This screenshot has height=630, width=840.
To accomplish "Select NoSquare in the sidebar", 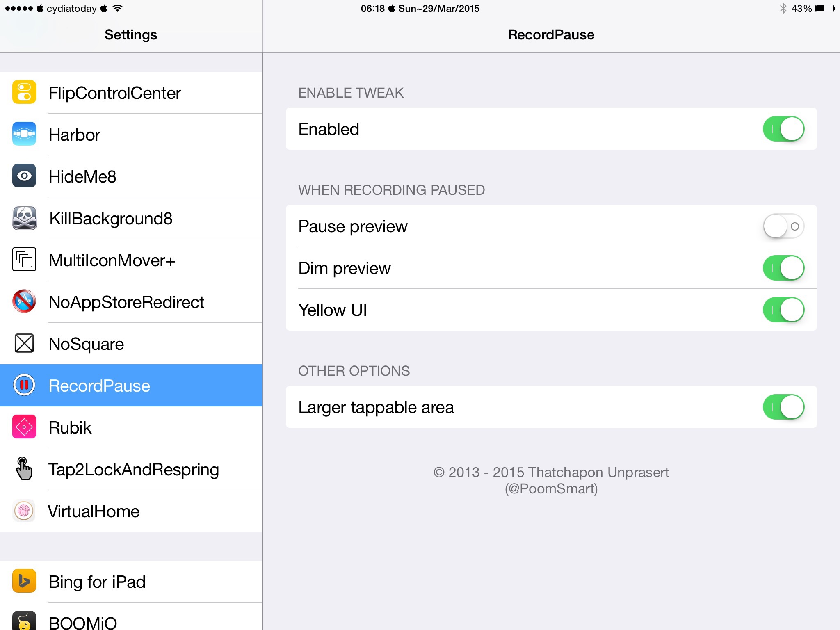I will click(x=131, y=344).
